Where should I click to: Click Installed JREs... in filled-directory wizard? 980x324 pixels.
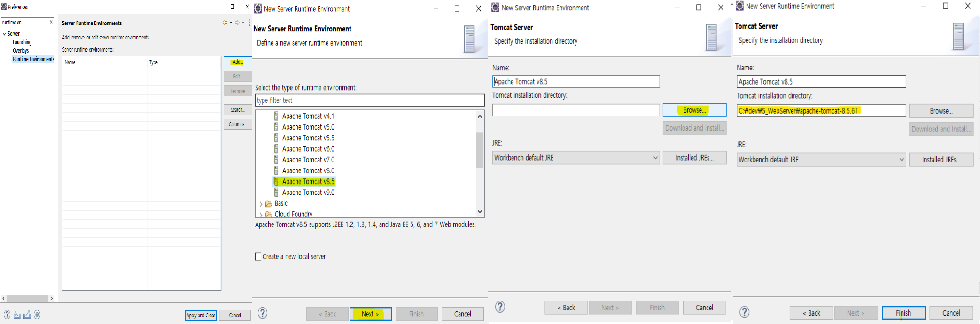click(941, 160)
